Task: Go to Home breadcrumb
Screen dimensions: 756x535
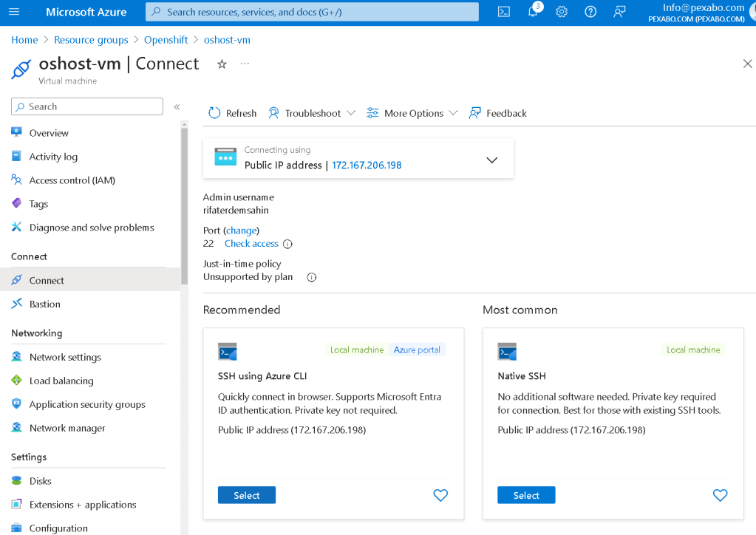Action: click(x=24, y=40)
